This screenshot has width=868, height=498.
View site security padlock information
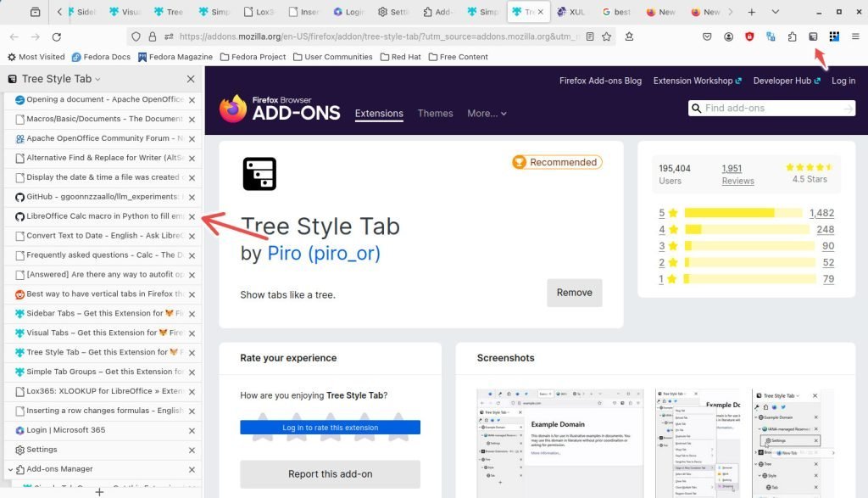[153, 36]
